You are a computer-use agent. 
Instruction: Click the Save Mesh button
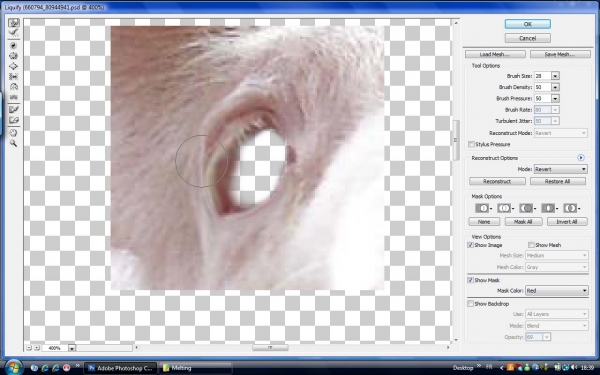(560, 54)
